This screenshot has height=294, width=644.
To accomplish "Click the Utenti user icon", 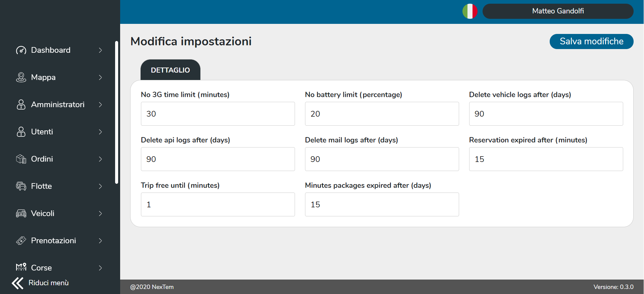I will pos(21,132).
